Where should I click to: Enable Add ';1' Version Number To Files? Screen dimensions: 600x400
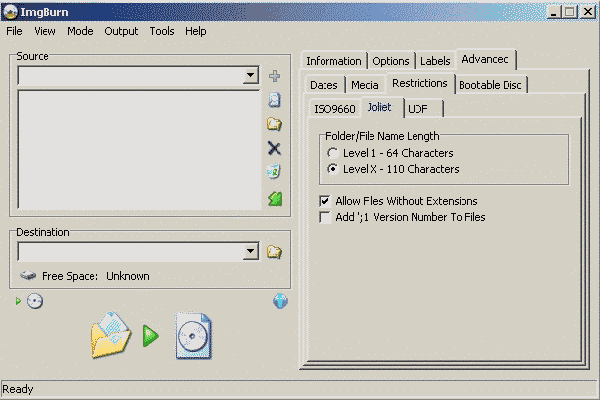[324, 217]
